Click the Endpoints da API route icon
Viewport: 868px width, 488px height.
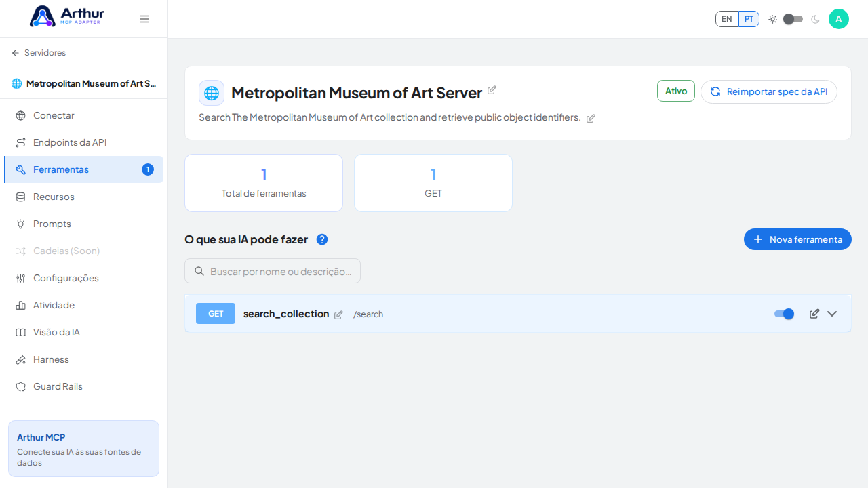pyautogui.click(x=21, y=142)
